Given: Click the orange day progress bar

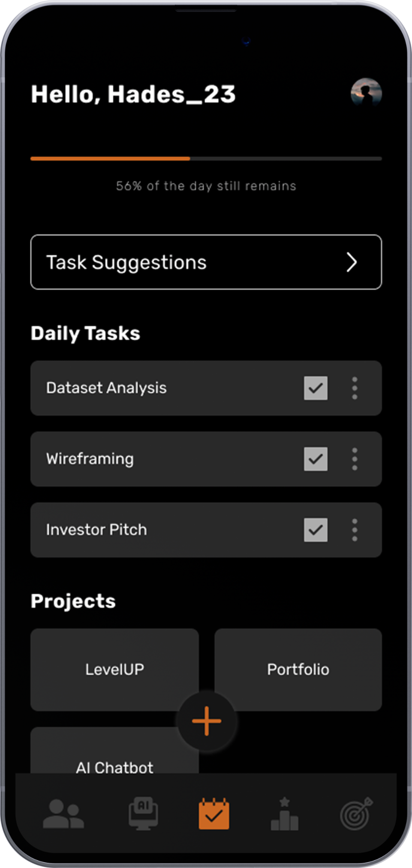Looking at the screenshot, I should (110, 159).
